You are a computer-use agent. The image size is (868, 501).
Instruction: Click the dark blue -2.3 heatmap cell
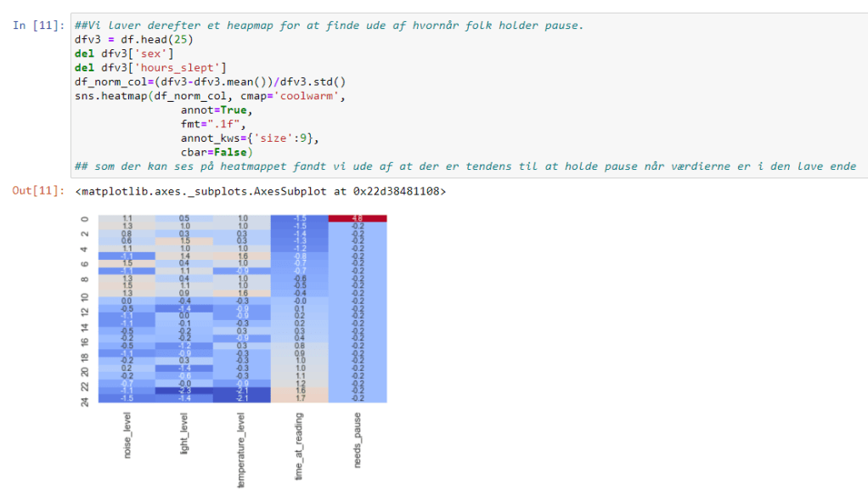tap(184, 390)
